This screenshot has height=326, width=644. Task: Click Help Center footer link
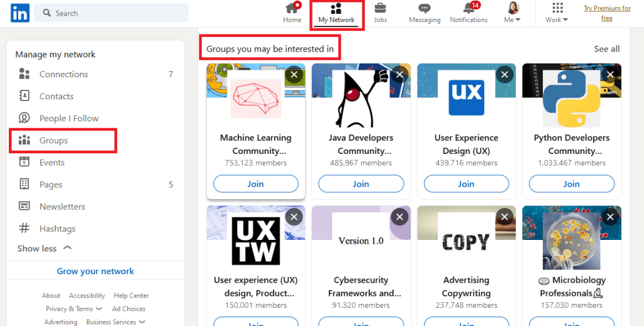(x=131, y=295)
